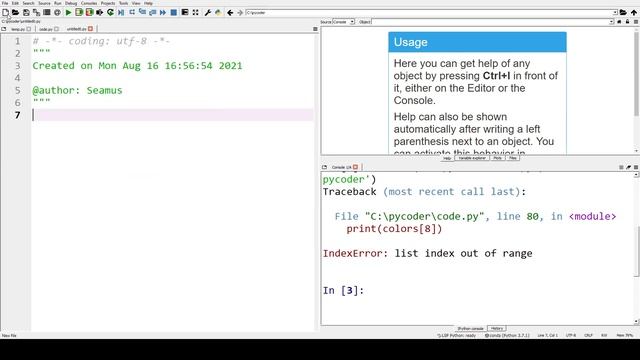640x360 pixels.
Task: Switch to Variable explorer pane
Action: click(x=472, y=158)
